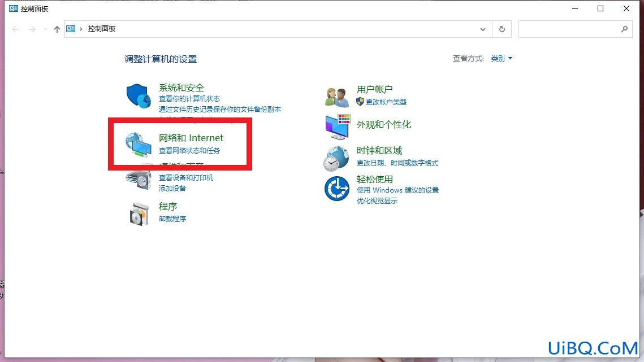
Task: Click 更改帐户类型 link
Action: coord(386,102)
